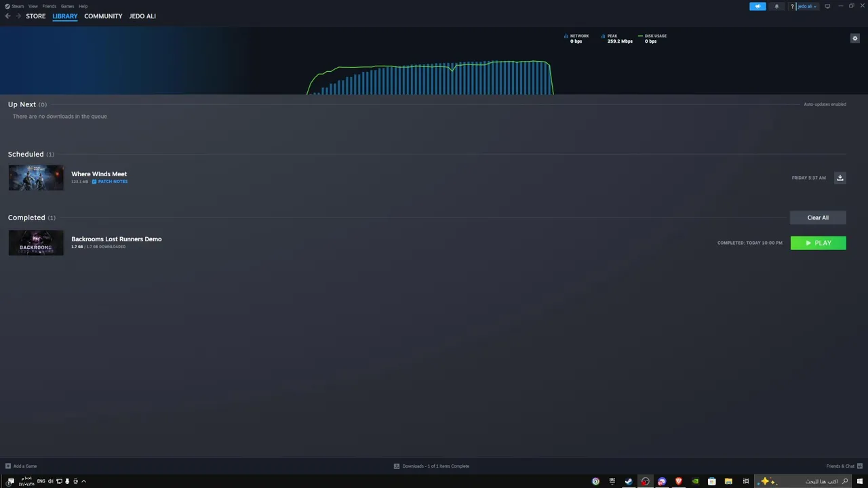Show hidden system tray icons
Viewport: 868px width, 488px height.
click(83, 481)
